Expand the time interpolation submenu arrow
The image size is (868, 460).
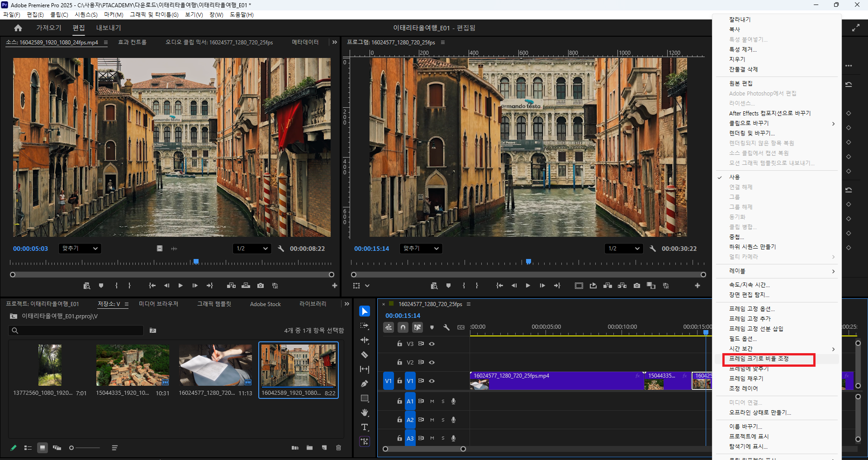click(x=833, y=349)
